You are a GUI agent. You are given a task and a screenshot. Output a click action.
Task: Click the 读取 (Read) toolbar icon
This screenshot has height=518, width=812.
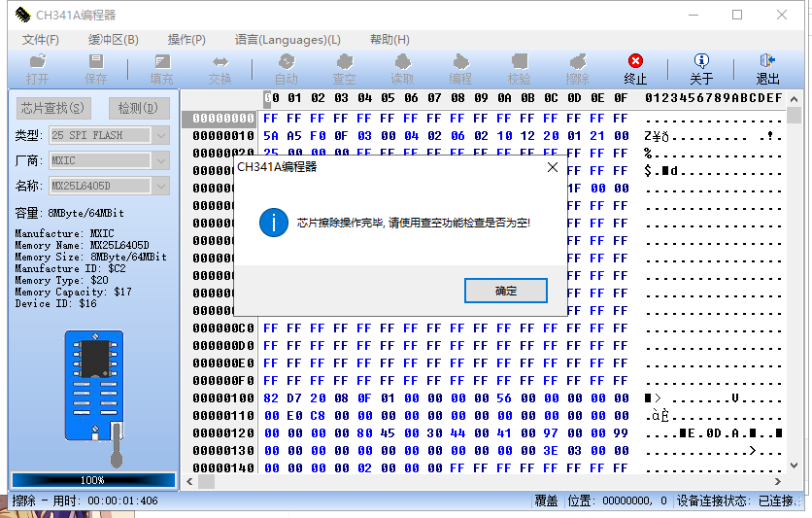tap(402, 69)
